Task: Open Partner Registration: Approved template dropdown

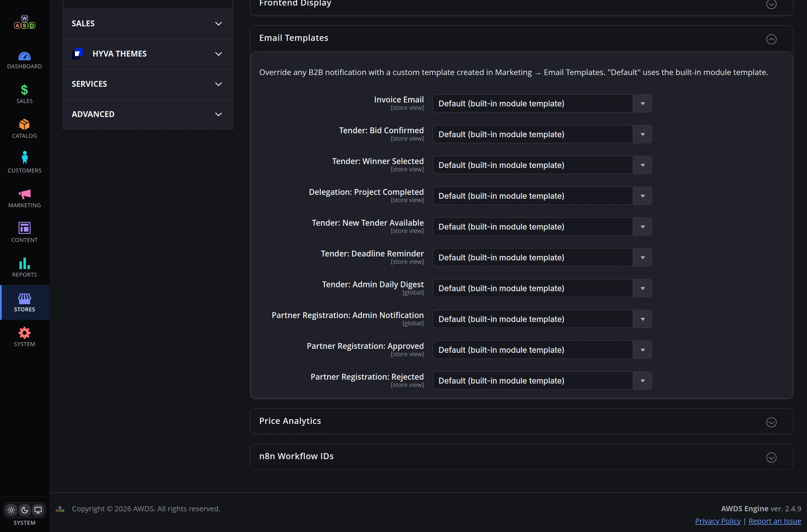Action: click(x=542, y=350)
